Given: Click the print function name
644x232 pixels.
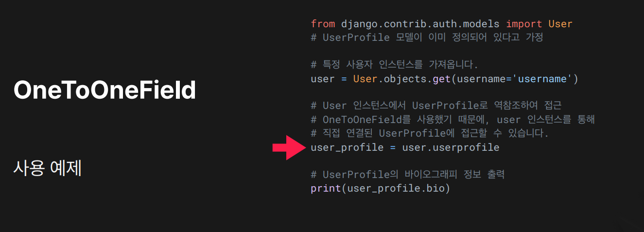Looking at the screenshot, I should (x=326, y=188).
